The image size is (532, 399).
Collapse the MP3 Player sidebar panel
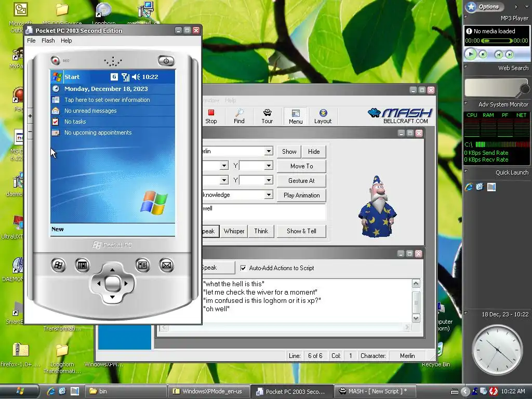point(466,17)
